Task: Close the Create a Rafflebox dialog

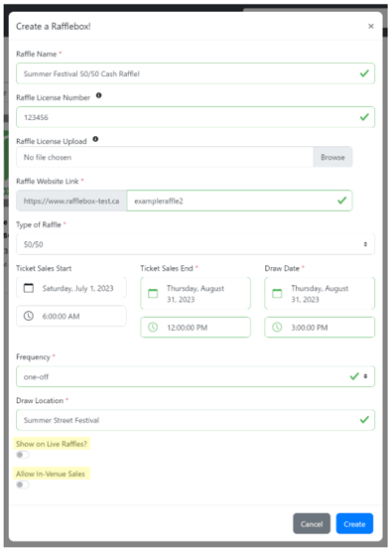Action: 371,27
